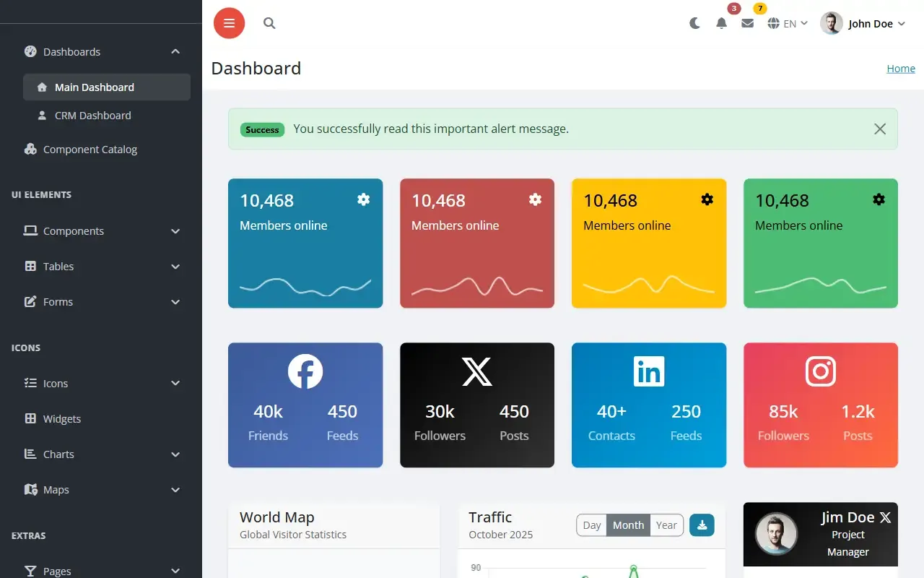Expand the Forms sidebar menu
Viewport: 924px width, 578px height.
pos(101,302)
